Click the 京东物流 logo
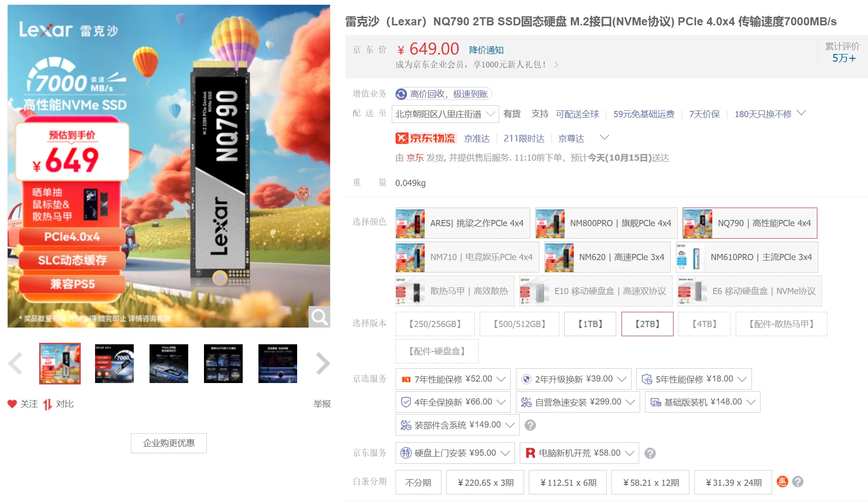 (x=426, y=138)
